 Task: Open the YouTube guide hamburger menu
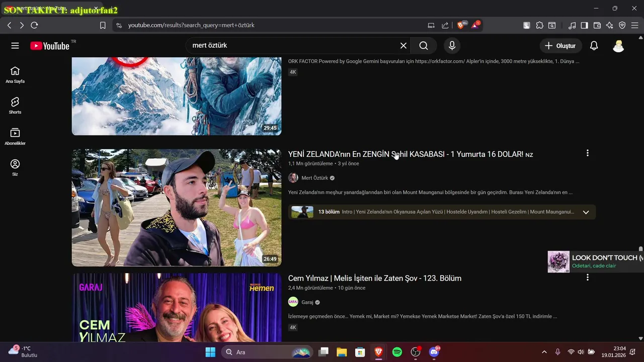(x=15, y=46)
